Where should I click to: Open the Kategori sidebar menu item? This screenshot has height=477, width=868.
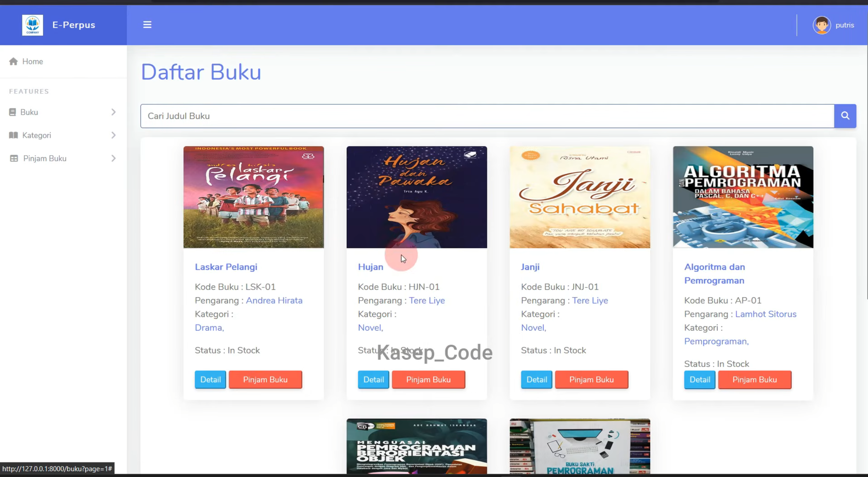click(x=64, y=135)
